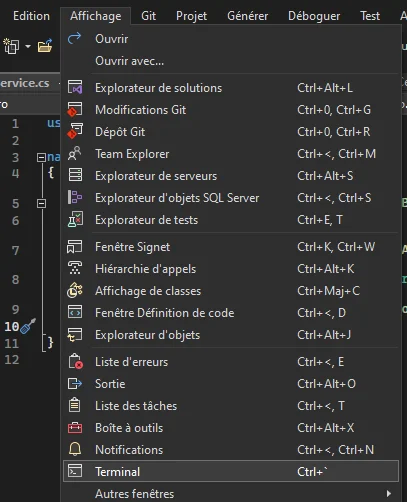The width and height of the screenshot is (407, 502).
Task: Click the Notifications bell icon
Action: click(75, 449)
